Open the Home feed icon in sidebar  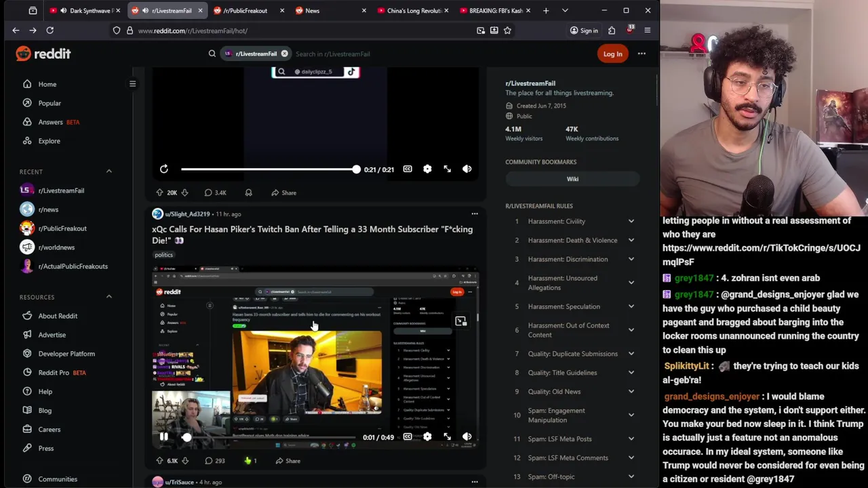(x=27, y=84)
